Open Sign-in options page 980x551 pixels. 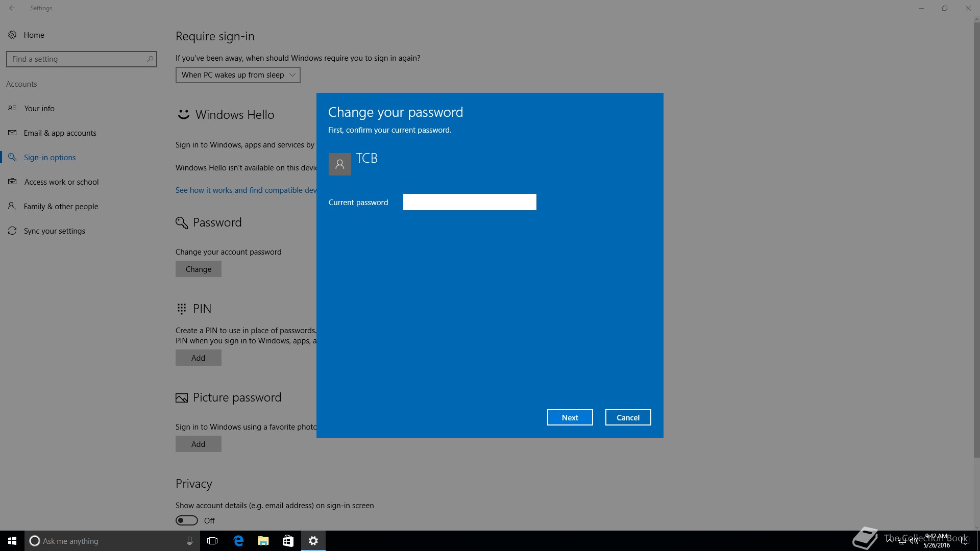coord(50,158)
